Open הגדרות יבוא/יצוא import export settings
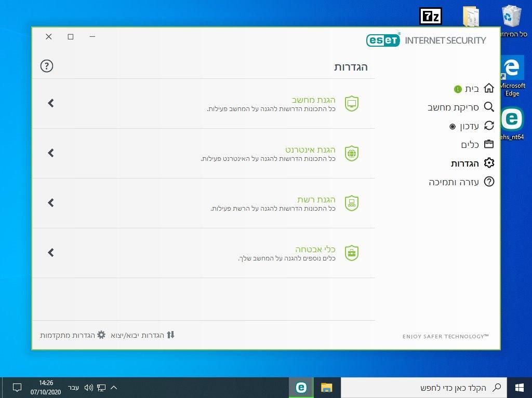 [137, 335]
